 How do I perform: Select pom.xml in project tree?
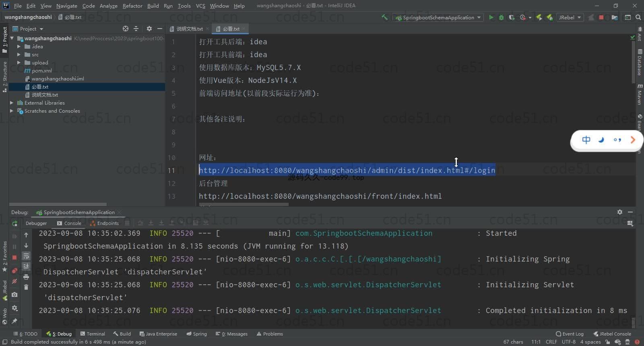tap(42, 70)
